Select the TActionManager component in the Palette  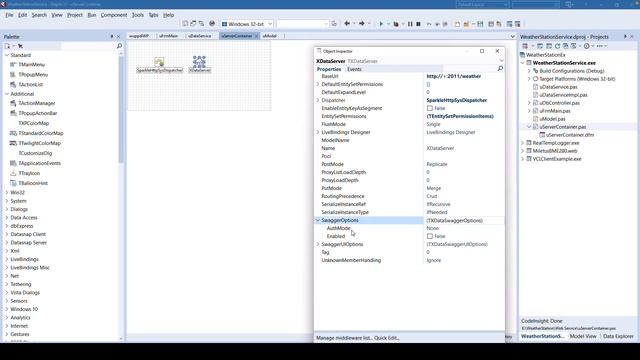pos(37,103)
